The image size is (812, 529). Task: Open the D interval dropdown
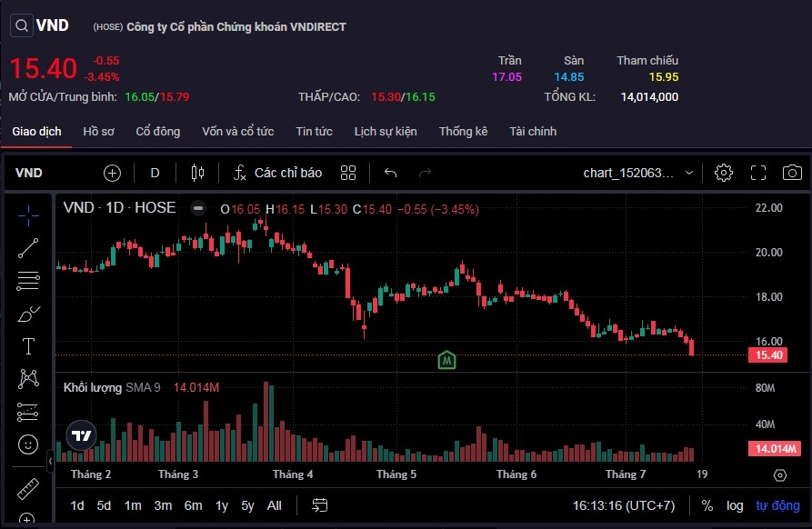click(x=155, y=173)
